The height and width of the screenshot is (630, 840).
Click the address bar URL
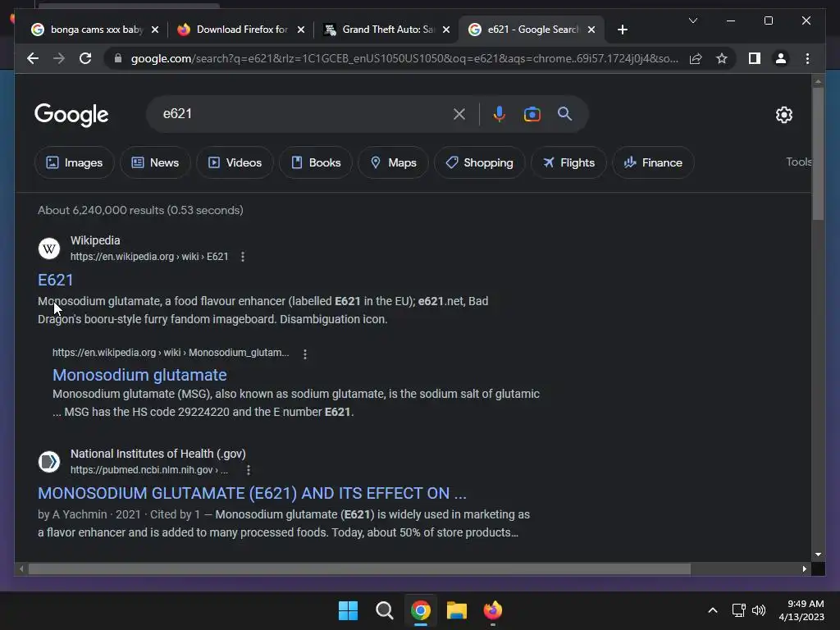[404, 58]
